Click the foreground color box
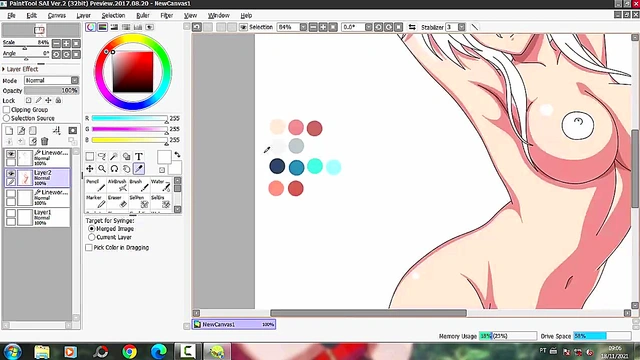Viewport: 640px width, 360px height. (164, 157)
